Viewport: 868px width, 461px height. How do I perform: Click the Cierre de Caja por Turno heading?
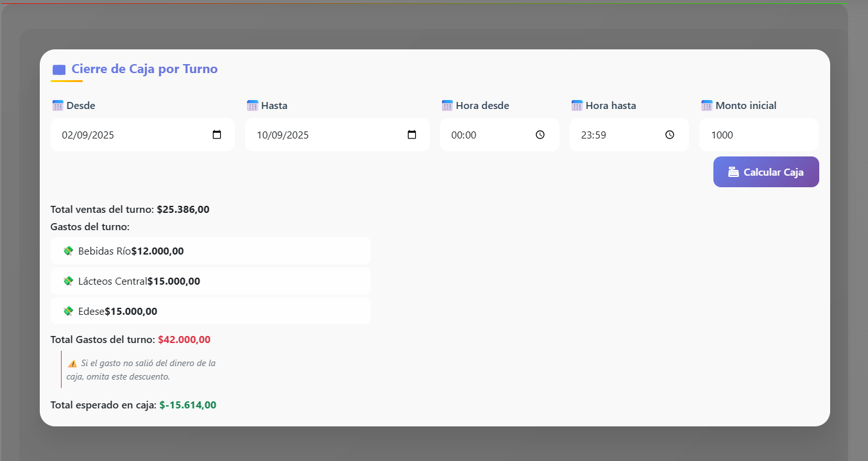coord(144,69)
